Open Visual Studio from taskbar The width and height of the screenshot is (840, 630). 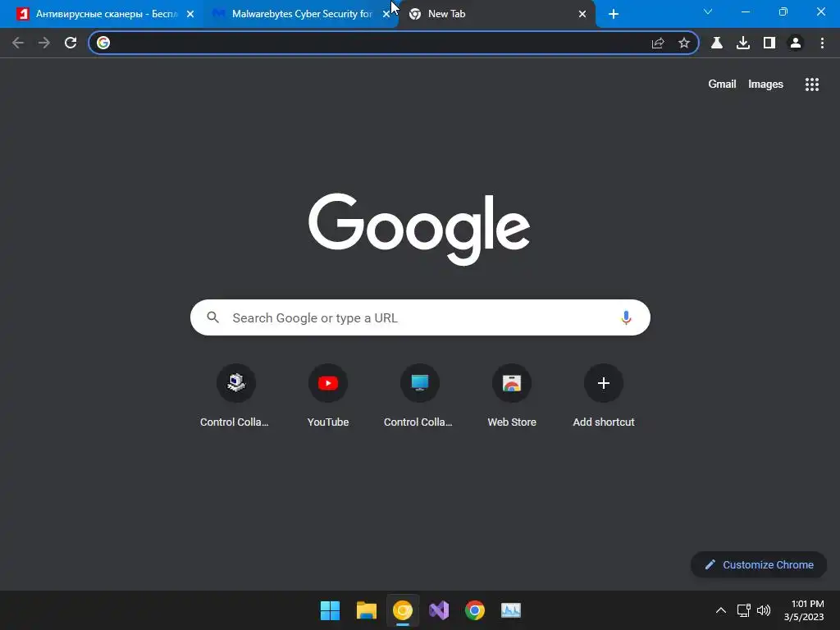click(x=439, y=610)
